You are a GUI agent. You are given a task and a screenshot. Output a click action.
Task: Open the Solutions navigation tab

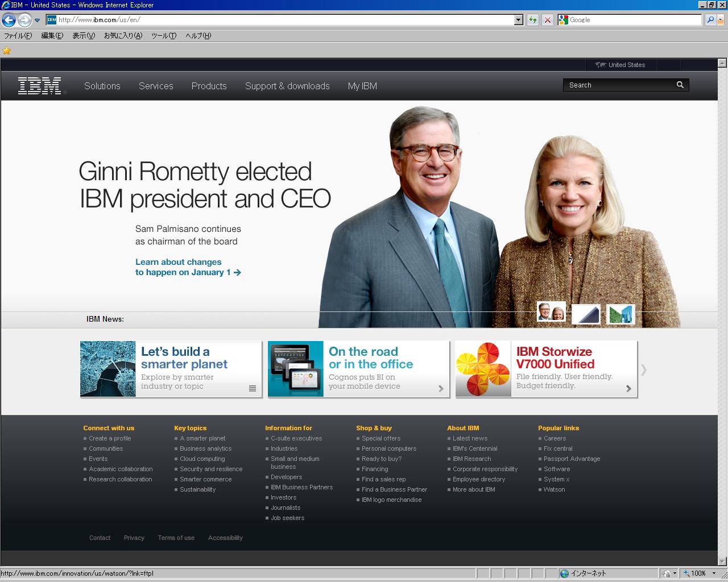[102, 86]
